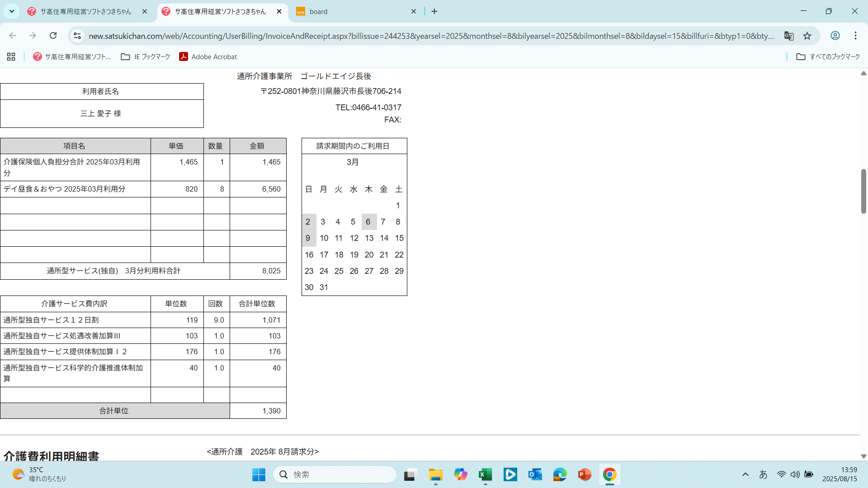The height and width of the screenshot is (488, 868).
Task: Toggle Japanese IME input mode indicator
Action: pos(763,474)
